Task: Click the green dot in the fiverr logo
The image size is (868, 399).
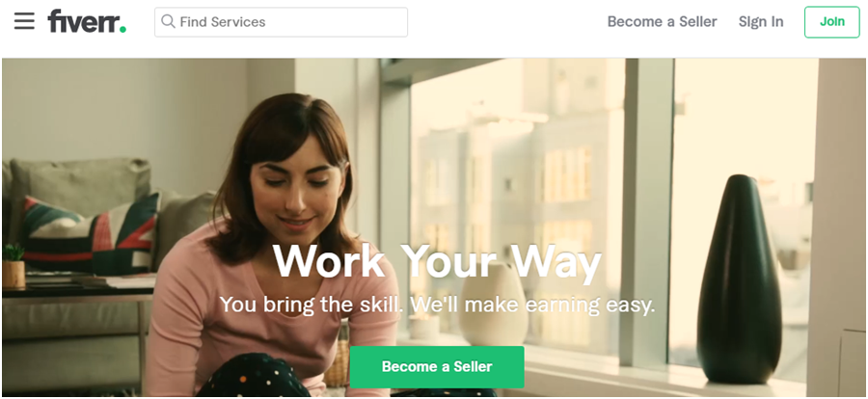Action: pyautogui.click(x=122, y=29)
